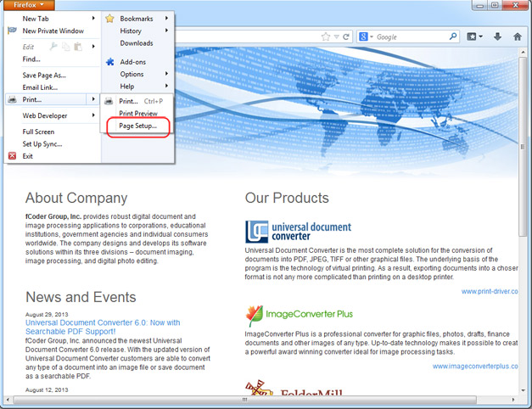Open the URL history dropdown arrow
532x409 pixels.
click(x=336, y=36)
